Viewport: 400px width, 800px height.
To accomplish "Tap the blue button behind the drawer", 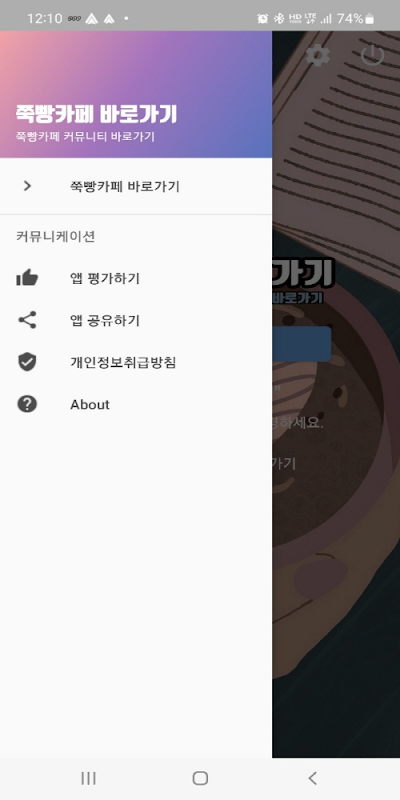I will [302, 344].
